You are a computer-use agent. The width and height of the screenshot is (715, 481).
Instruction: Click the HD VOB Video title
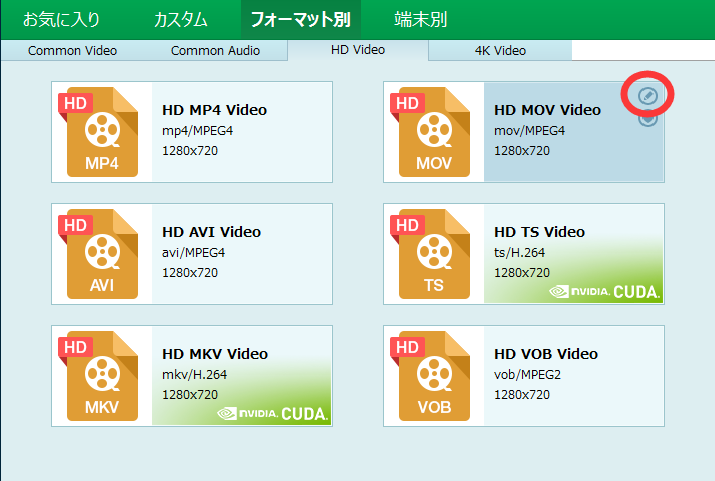[546, 354]
